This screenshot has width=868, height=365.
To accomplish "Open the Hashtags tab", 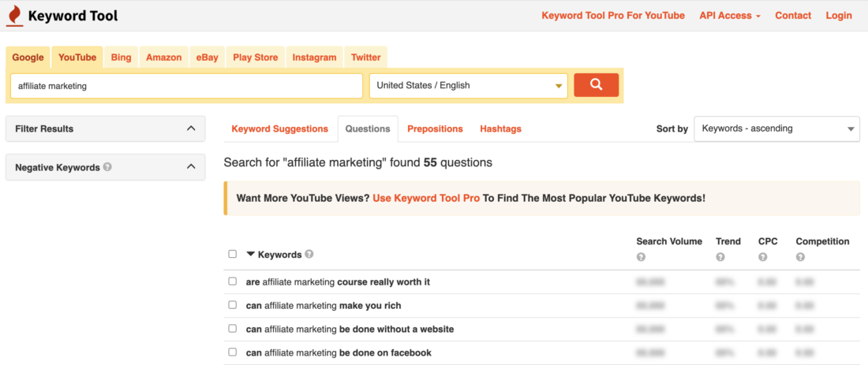I will [500, 128].
